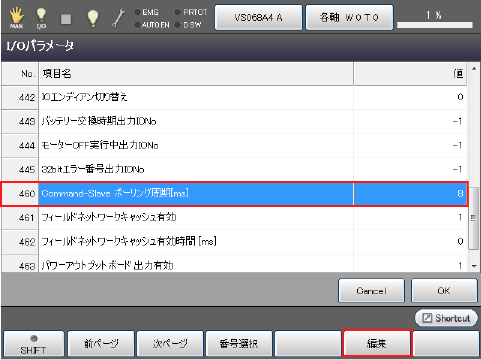Click the 編集 edit button
The image size is (481, 360).
tap(377, 344)
